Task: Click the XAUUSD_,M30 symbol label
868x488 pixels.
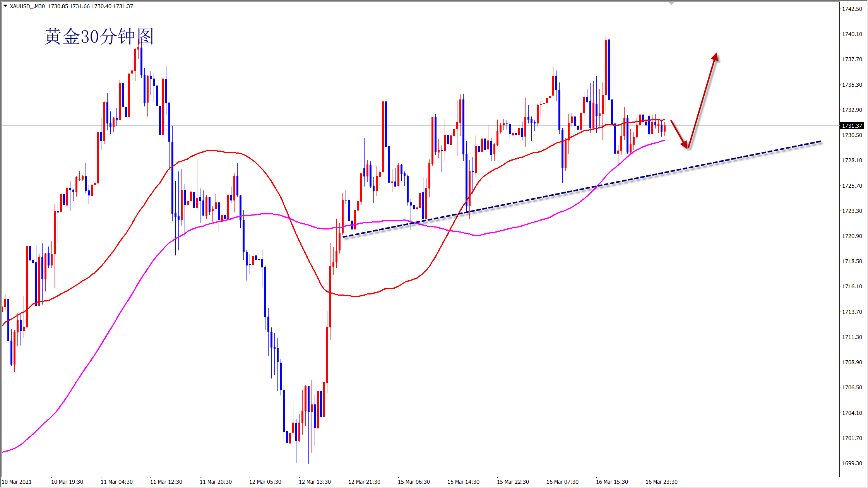Action: (x=27, y=6)
